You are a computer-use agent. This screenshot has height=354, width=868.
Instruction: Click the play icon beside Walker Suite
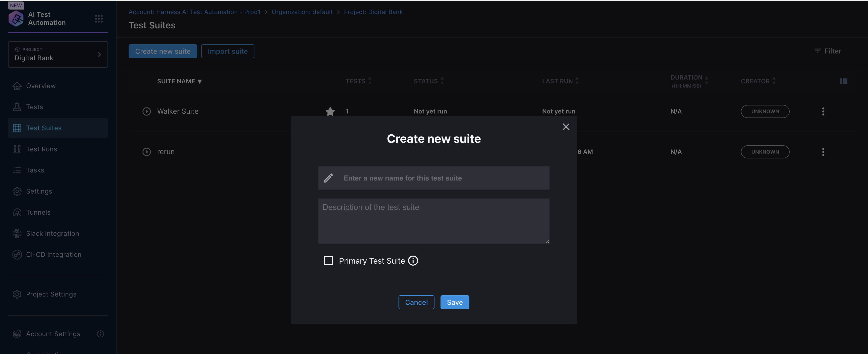coord(147,111)
